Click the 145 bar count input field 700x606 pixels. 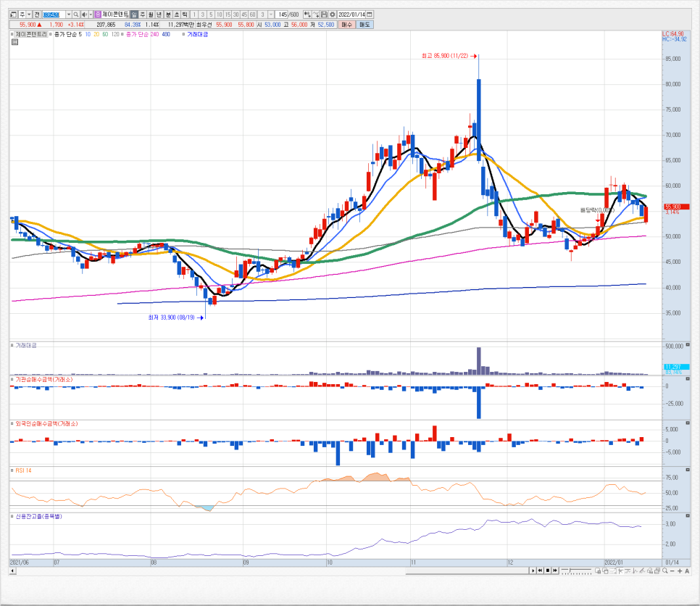[x=282, y=14]
